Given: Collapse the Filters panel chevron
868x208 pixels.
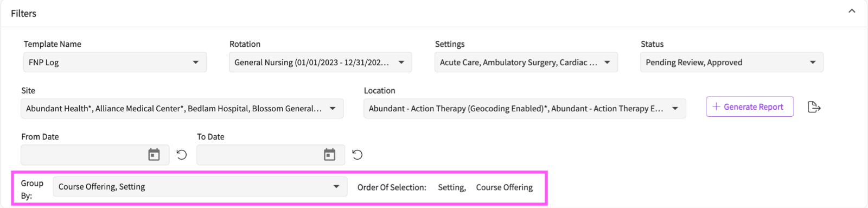Looking at the screenshot, I should pos(852,11).
